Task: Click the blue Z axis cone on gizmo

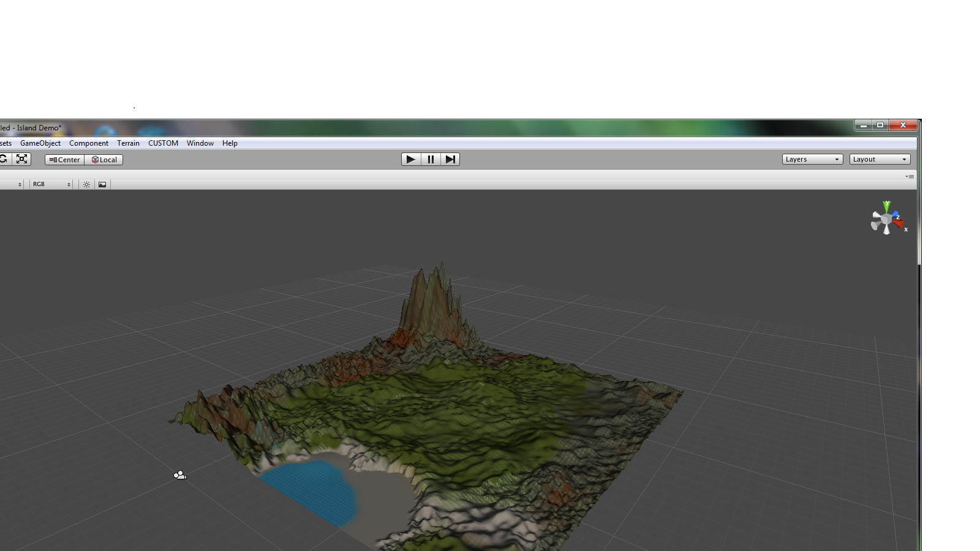Action: (895, 215)
